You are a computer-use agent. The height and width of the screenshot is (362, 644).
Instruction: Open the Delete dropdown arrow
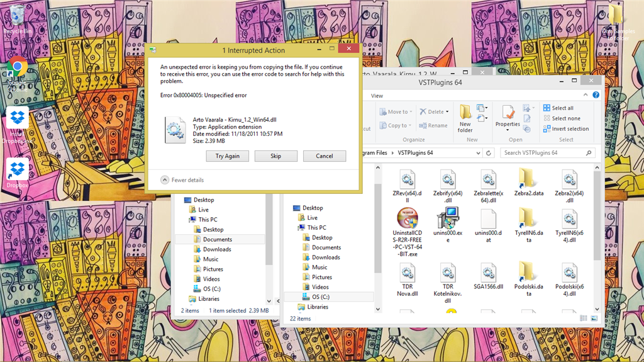[x=447, y=111]
